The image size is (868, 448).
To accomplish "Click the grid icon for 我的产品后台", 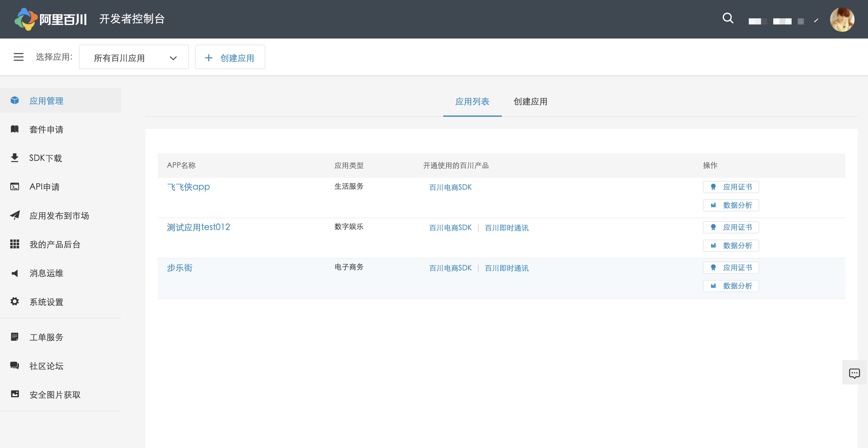I will point(14,244).
